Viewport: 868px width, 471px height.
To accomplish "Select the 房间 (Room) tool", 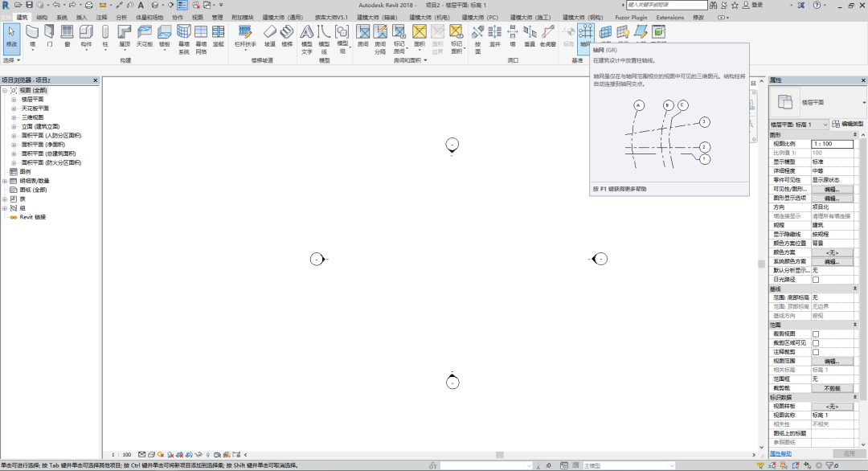I will (363, 36).
